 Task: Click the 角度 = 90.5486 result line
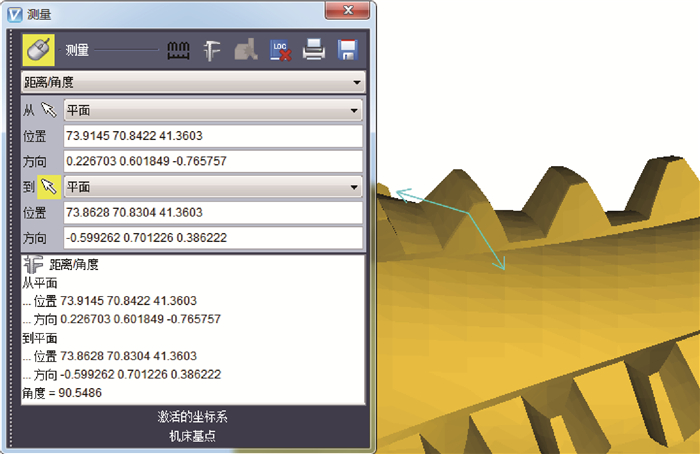coord(62,393)
